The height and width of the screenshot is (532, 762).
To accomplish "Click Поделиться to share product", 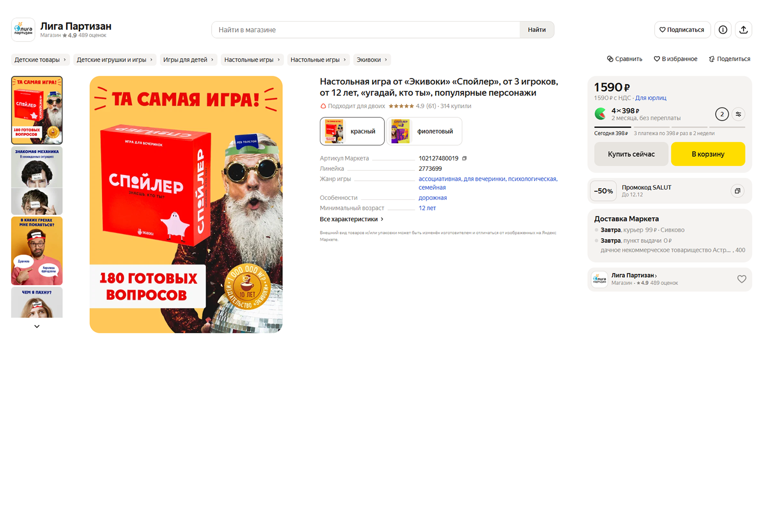I will [729, 59].
